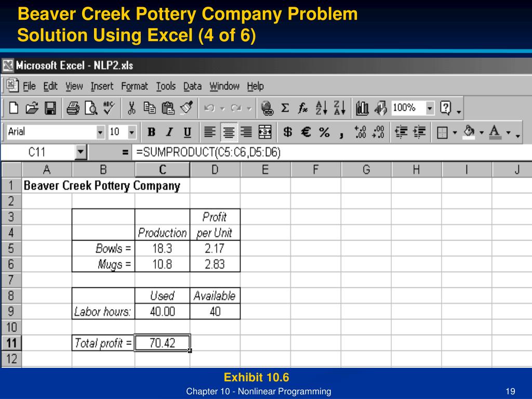Copy selection with the Copy icon
This screenshot has width=532, height=399.
pyautogui.click(x=149, y=108)
